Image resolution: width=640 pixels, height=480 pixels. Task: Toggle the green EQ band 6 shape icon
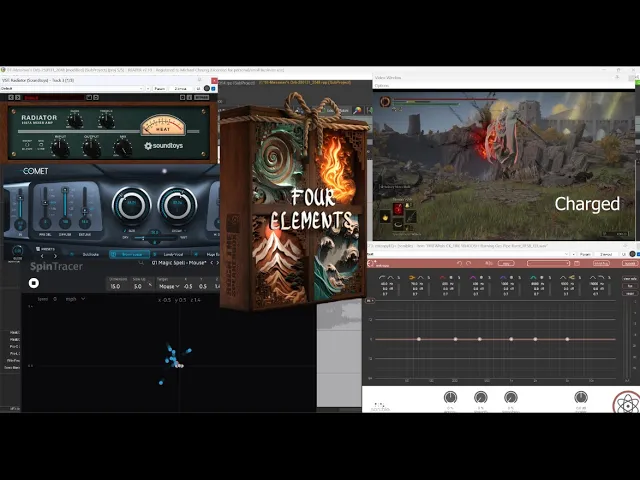click(533, 278)
